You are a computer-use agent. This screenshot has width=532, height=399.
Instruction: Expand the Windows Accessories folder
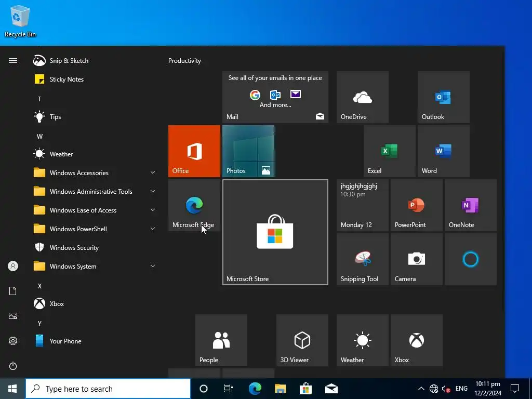coord(95,172)
